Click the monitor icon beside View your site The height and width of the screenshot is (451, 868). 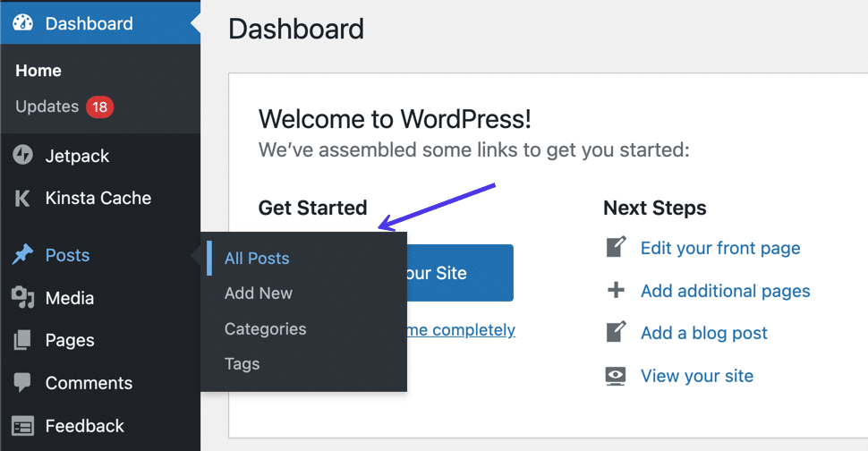pyautogui.click(x=616, y=376)
